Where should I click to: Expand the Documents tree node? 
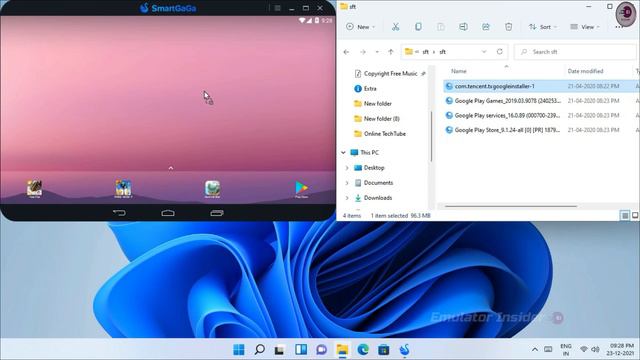point(347,183)
